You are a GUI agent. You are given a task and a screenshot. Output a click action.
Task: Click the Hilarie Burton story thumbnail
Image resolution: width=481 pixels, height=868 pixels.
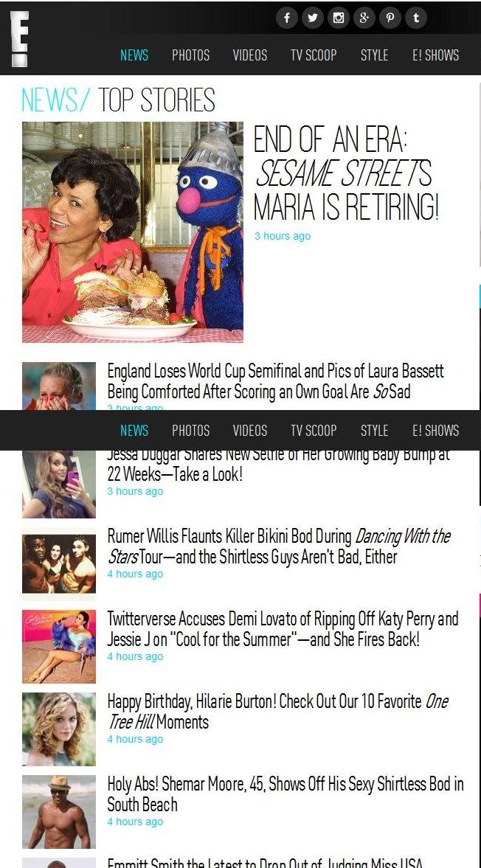point(59,729)
